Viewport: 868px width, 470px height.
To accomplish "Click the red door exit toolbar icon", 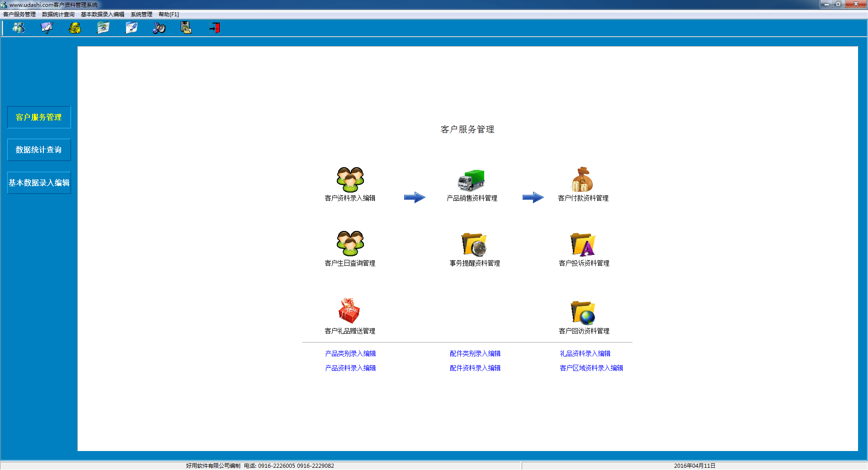I will coord(215,28).
